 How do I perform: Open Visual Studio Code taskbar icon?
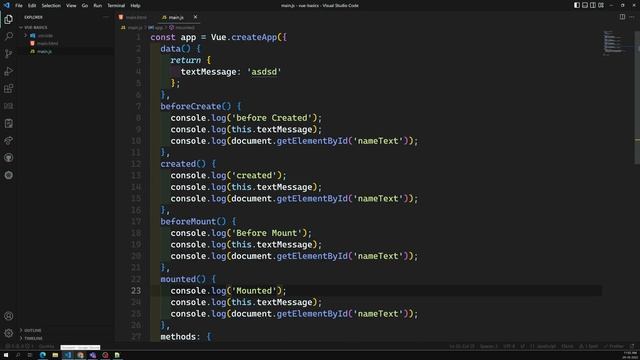point(68,355)
